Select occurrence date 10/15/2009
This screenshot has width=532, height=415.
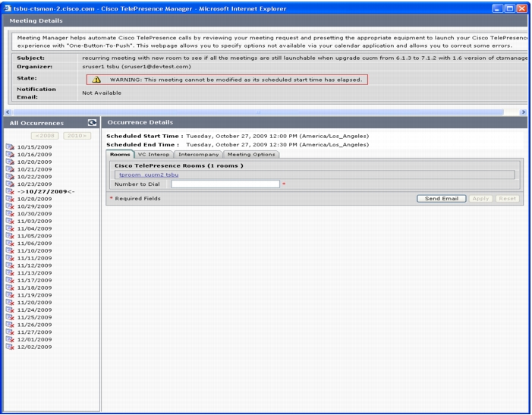coord(35,147)
